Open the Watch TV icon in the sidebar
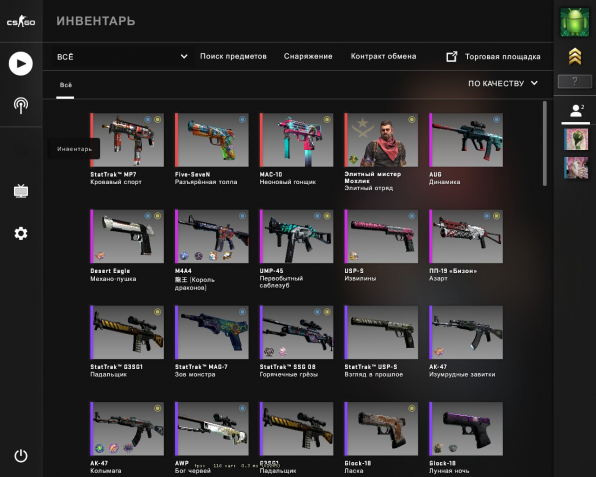596x477 pixels. pyautogui.click(x=21, y=190)
